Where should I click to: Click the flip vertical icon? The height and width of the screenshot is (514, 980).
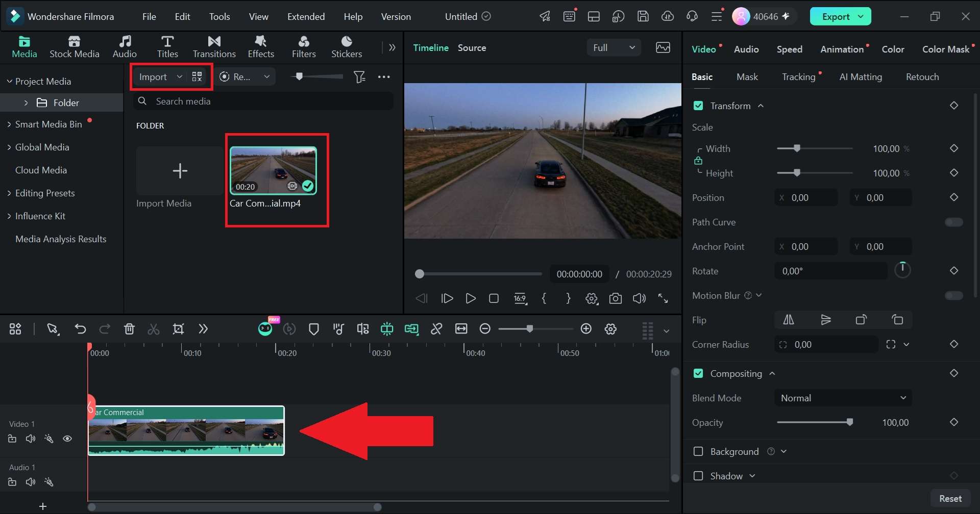pyautogui.click(x=825, y=320)
